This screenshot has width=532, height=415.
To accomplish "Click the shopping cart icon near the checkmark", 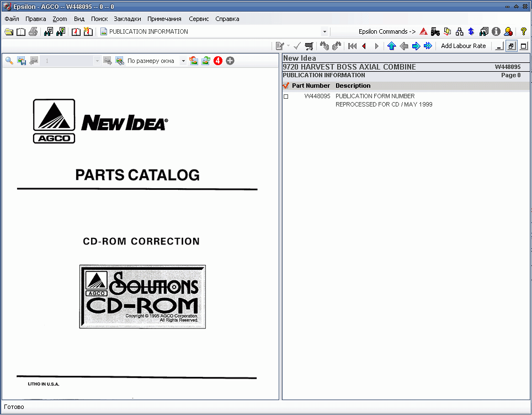I will pos(309,46).
